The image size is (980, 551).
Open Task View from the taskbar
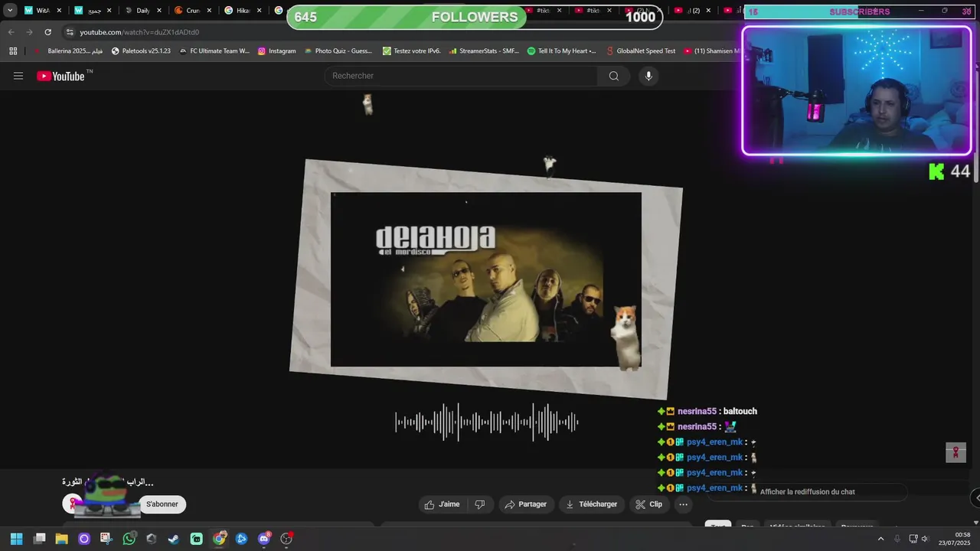(x=39, y=539)
